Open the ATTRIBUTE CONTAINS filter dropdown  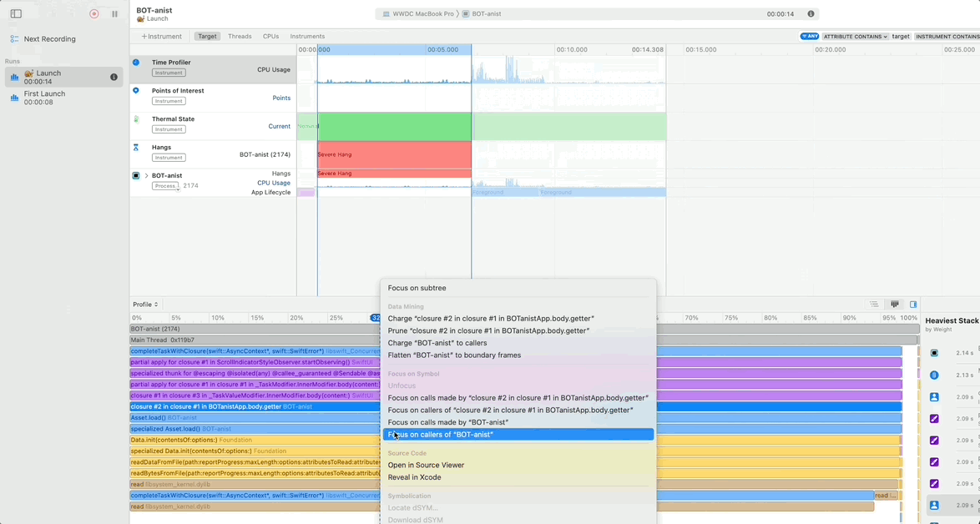coord(855,36)
